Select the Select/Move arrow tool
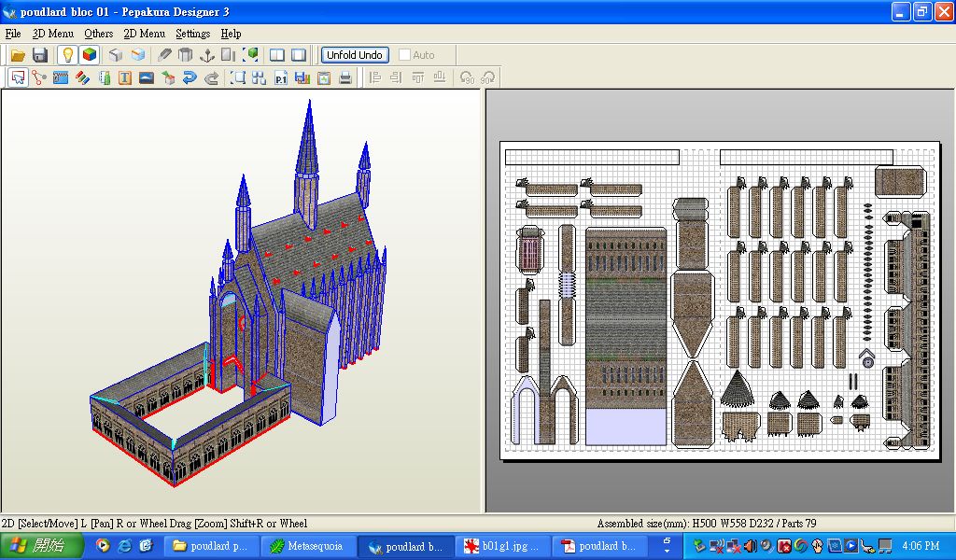This screenshot has height=560, width=956. pyautogui.click(x=19, y=78)
